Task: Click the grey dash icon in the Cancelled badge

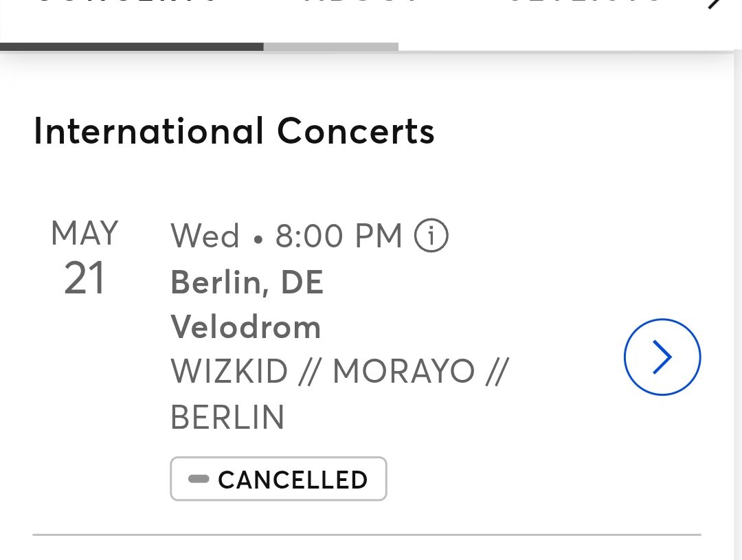Action: coord(199,479)
